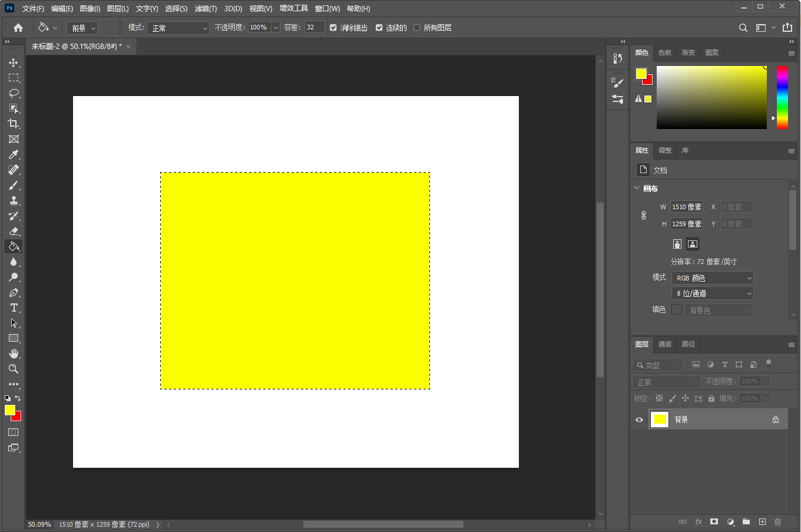Viewport: 801px width, 532px height.
Task: Select the Eraser tool
Action: [x=14, y=231]
